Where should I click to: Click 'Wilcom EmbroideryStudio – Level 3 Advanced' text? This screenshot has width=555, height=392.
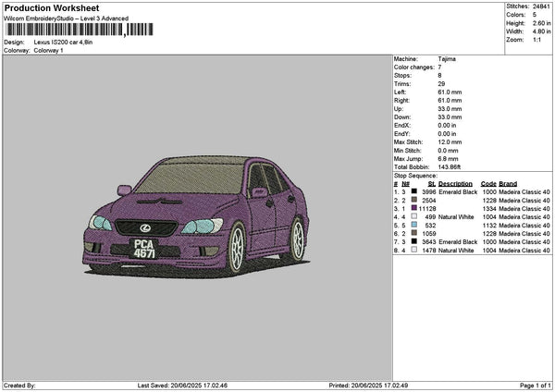67,18
